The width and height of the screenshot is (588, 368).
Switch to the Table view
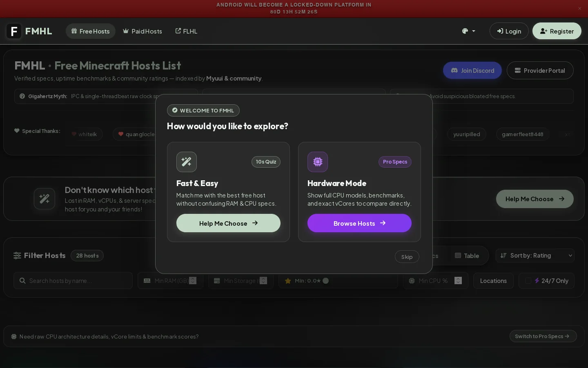(467, 256)
